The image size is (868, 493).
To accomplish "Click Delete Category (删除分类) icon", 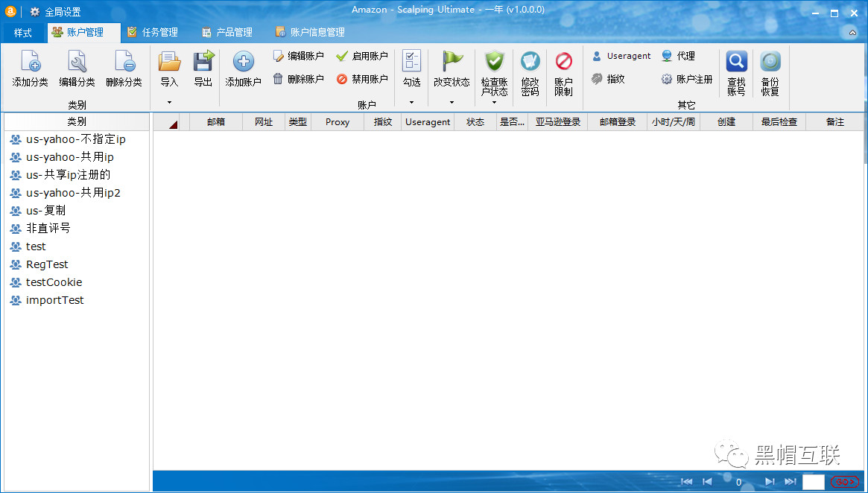I will [x=124, y=61].
